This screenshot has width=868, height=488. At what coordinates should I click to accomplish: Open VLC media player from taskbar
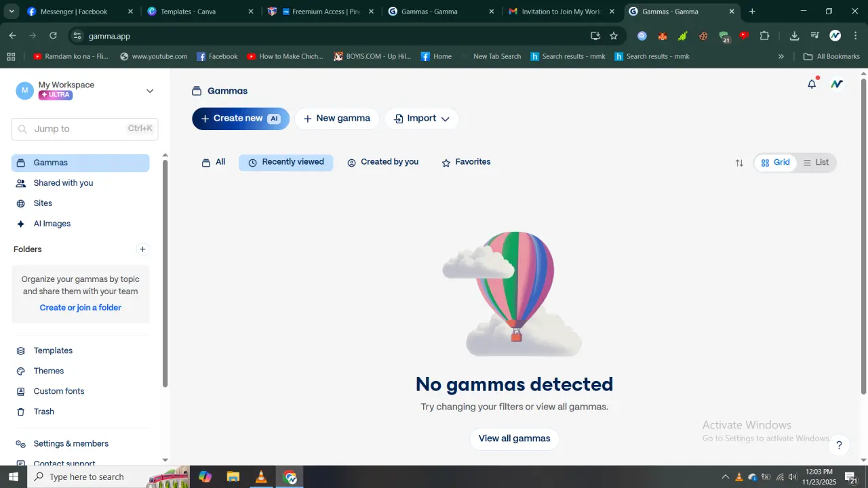pos(261,477)
